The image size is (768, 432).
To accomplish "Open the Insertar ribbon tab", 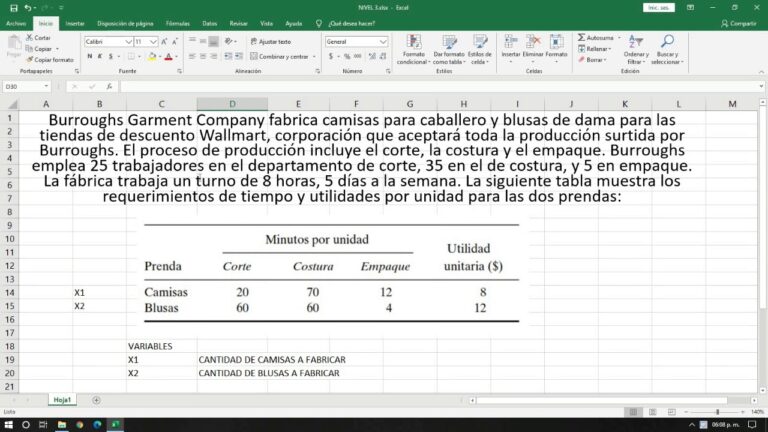I will coord(75,22).
